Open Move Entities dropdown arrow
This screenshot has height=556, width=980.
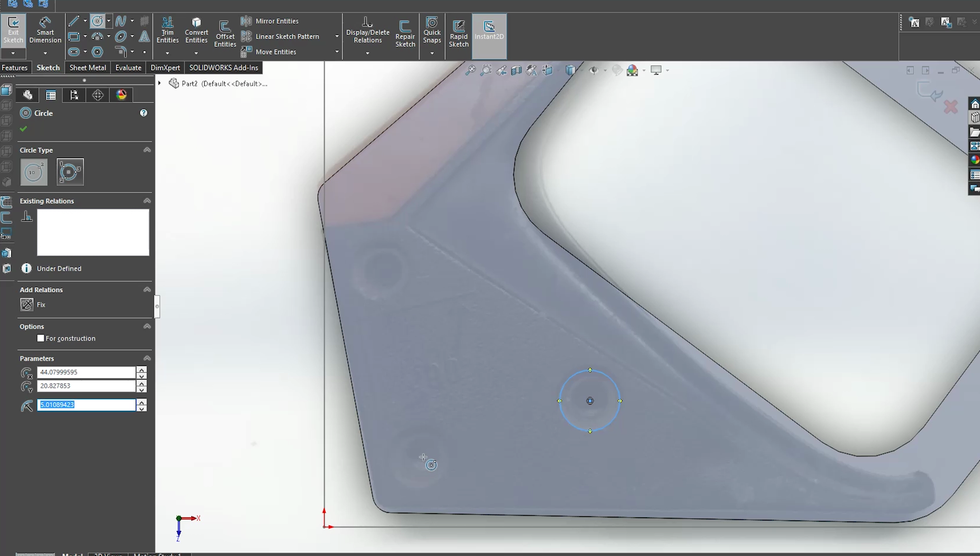click(337, 52)
